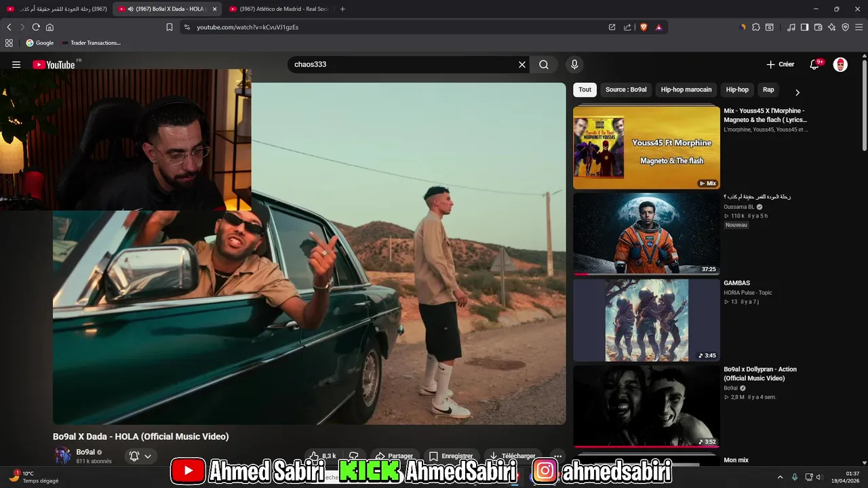Dislike the video with thumbs-down
868x488 pixels.
pyautogui.click(x=353, y=456)
